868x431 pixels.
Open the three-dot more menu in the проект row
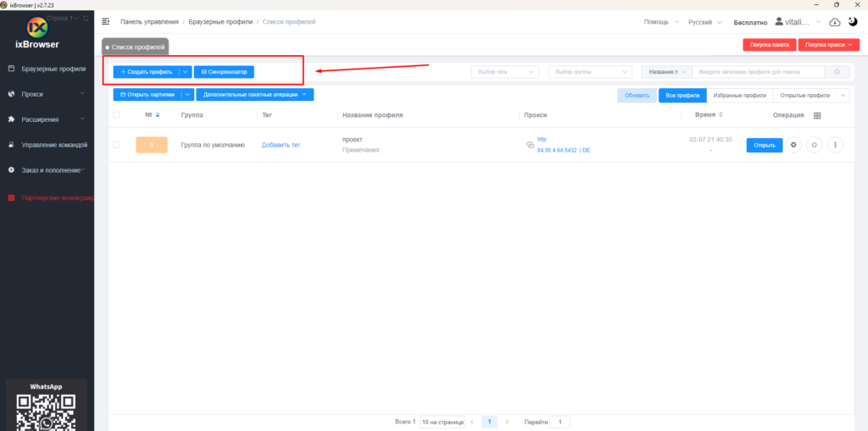pyautogui.click(x=835, y=145)
